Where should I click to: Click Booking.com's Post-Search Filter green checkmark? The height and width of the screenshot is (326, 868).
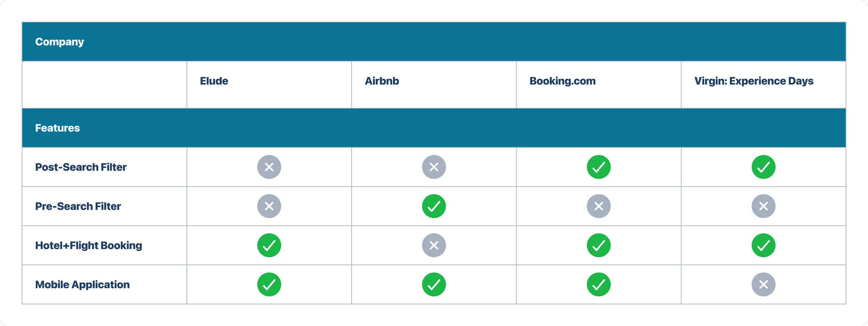point(599,167)
